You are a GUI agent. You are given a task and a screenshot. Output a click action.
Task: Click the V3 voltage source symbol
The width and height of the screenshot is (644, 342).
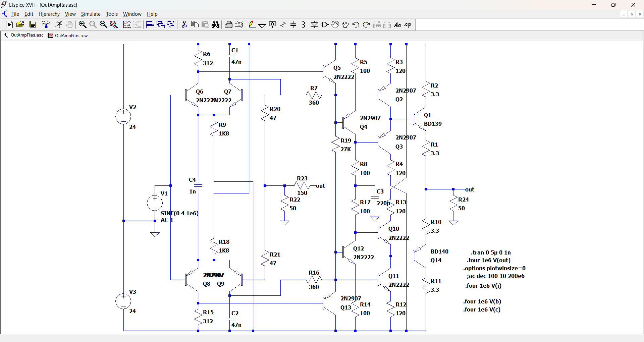(x=123, y=301)
